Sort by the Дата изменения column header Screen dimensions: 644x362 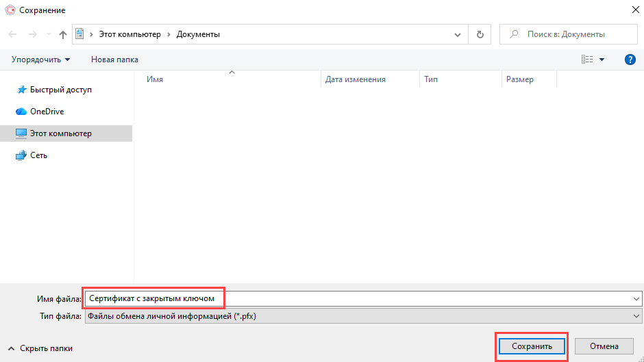355,79
